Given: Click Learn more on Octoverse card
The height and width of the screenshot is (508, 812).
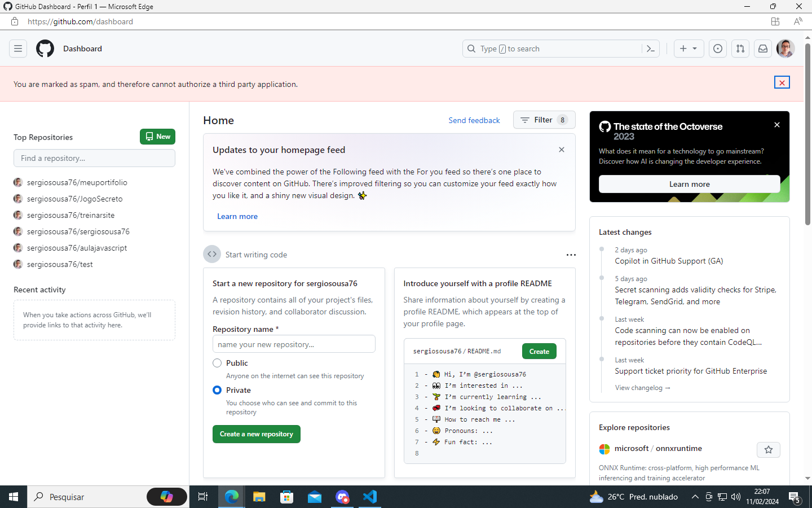Looking at the screenshot, I should coord(689,184).
